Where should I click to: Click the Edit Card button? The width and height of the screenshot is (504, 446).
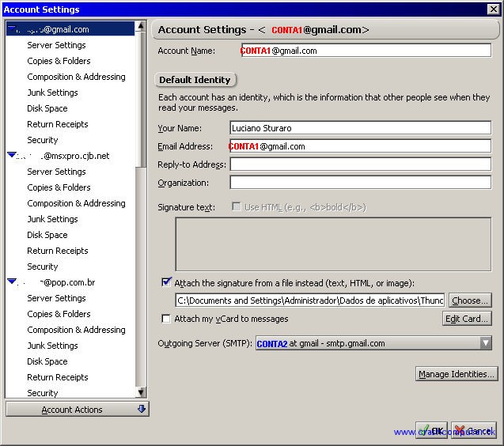(x=467, y=319)
